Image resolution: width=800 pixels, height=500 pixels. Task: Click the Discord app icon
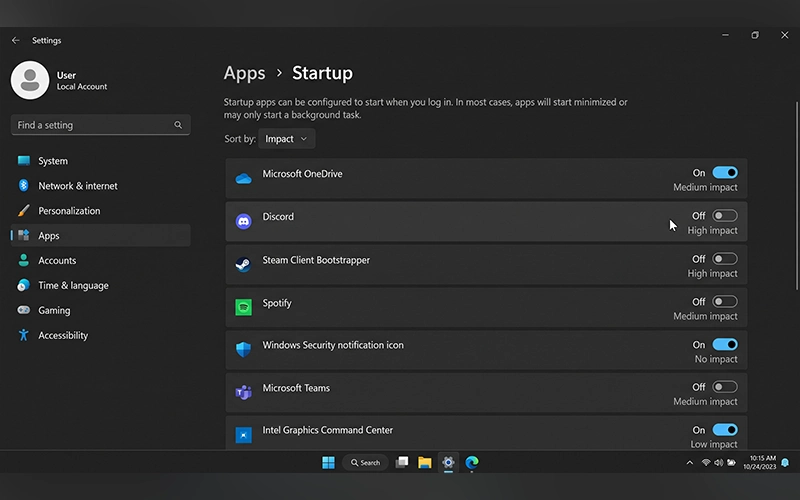tap(243, 221)
